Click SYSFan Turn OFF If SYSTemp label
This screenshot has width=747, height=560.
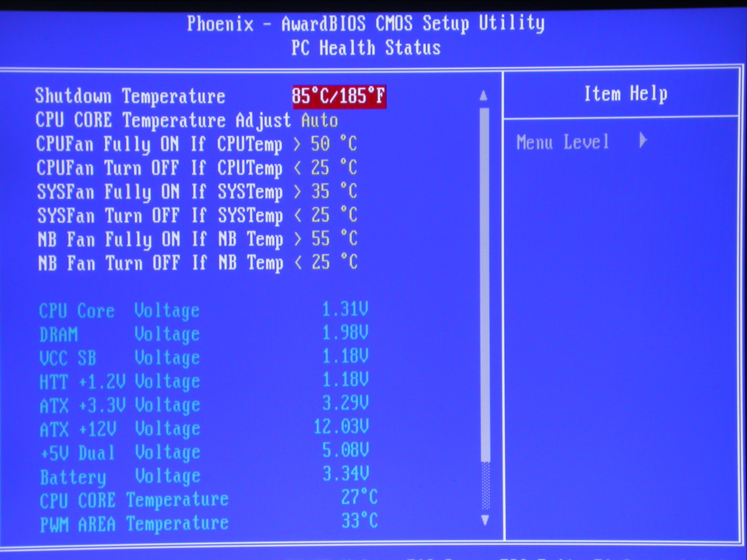pyautogui.click(x=160, y=216)
